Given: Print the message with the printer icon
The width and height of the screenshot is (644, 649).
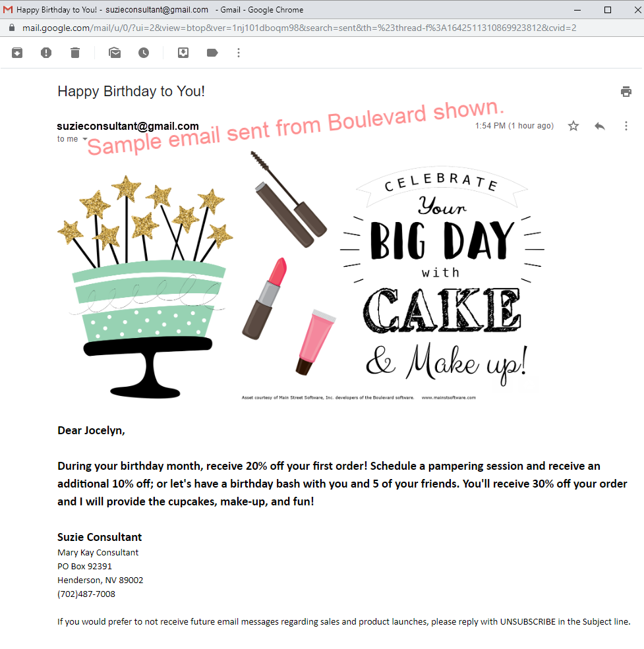Looking at the screenshot, I should (x=626, y=92).
